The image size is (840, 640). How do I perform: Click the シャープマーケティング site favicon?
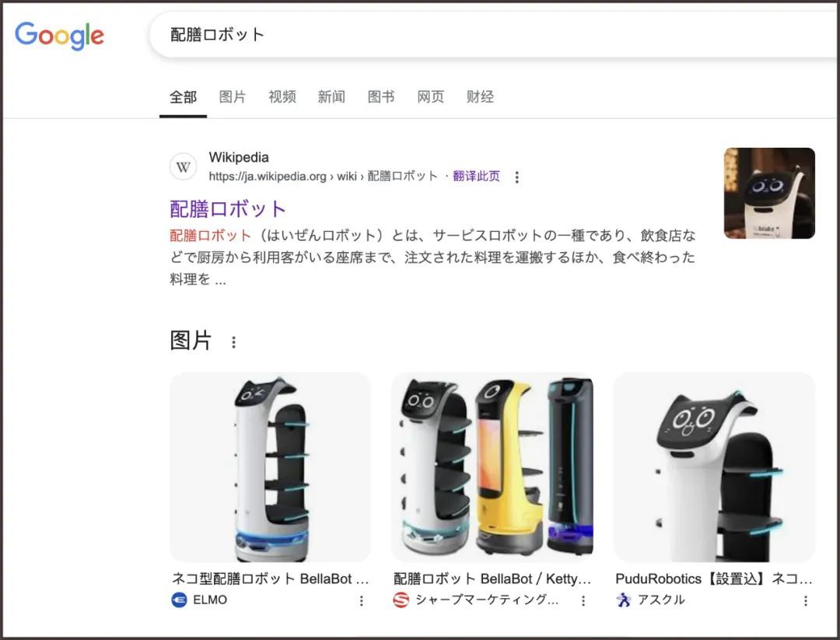399,600
